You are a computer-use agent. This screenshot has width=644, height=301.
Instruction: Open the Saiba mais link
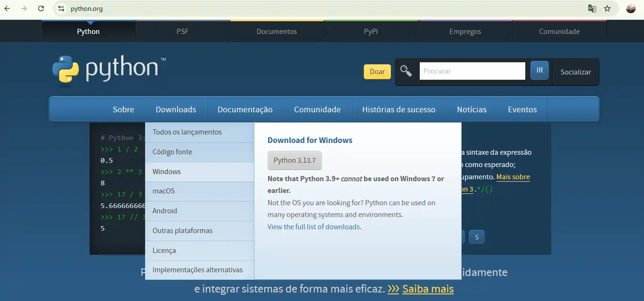pos(428,289)
